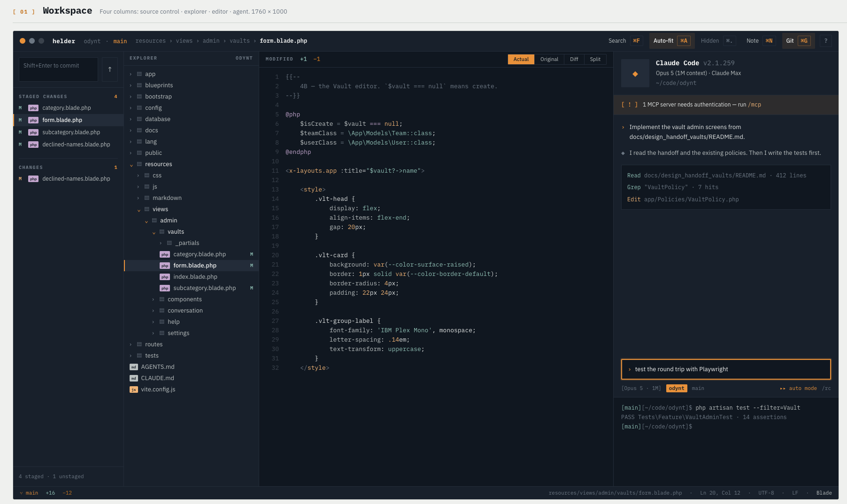847x504 pixels.
Task: Click the auto mode fast-forward icon
Action: click(783, 389)
